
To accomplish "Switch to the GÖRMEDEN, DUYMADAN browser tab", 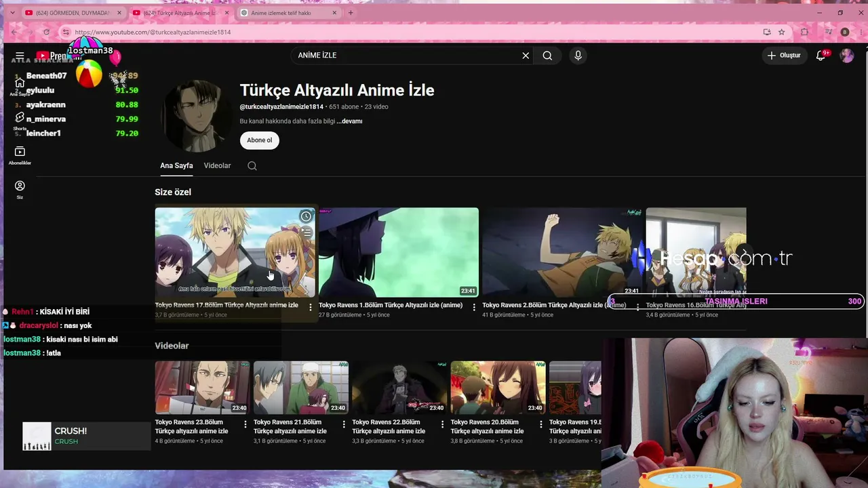I will pyautogui.click(x=73, y=13).
